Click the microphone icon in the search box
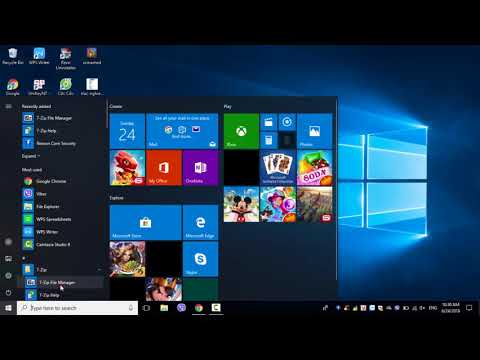The width and height of the screenshot is (480, 360). pos(131,308)
